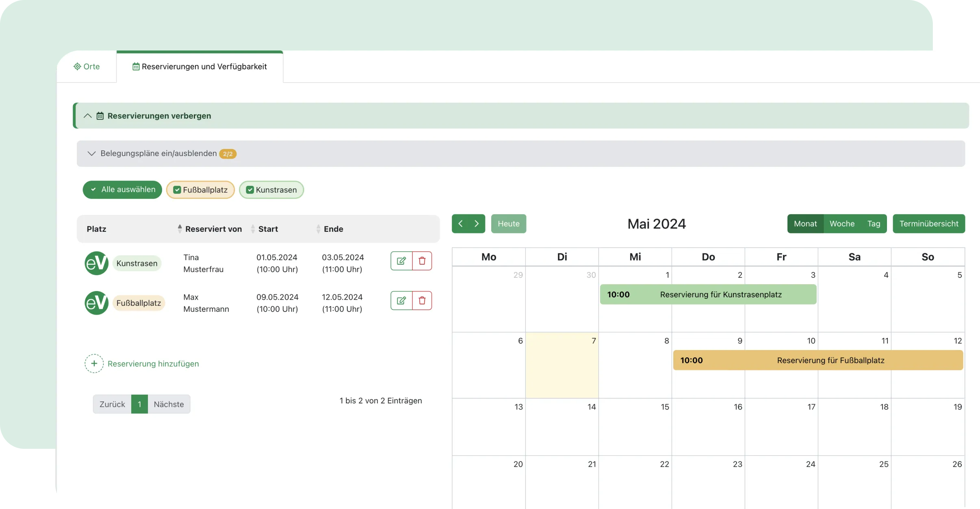The height and width of the screenshot is (509, 980).
Task: Collapse the Reservierungen verbergen section
Action: click(x=520, y=116)
